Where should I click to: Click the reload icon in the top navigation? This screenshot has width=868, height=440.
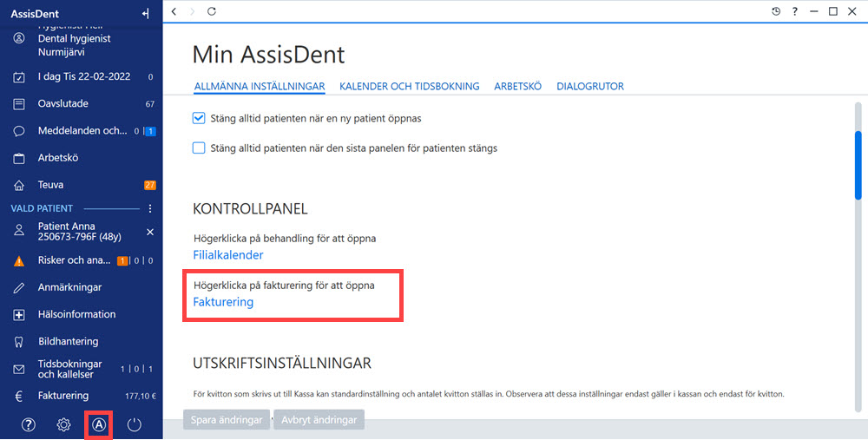coord(212,11)
